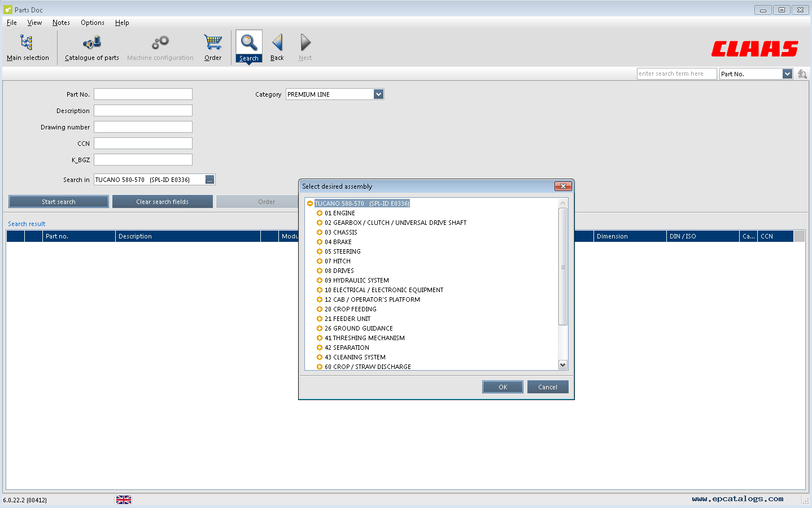Click the Drawing number input field

[x=143, y=127]
